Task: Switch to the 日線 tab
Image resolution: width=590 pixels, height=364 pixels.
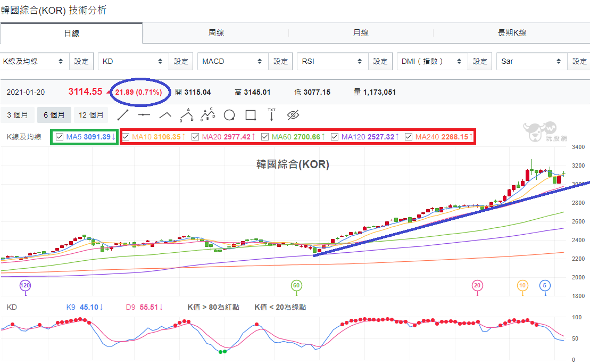Action: pyautogui.click(x=71, y=33)
